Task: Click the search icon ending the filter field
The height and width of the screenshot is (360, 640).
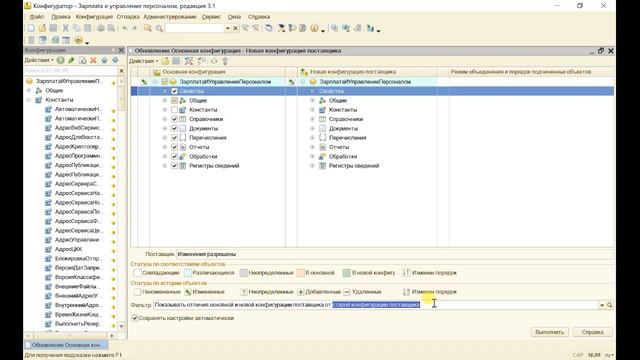Action: tap(609, 305)
